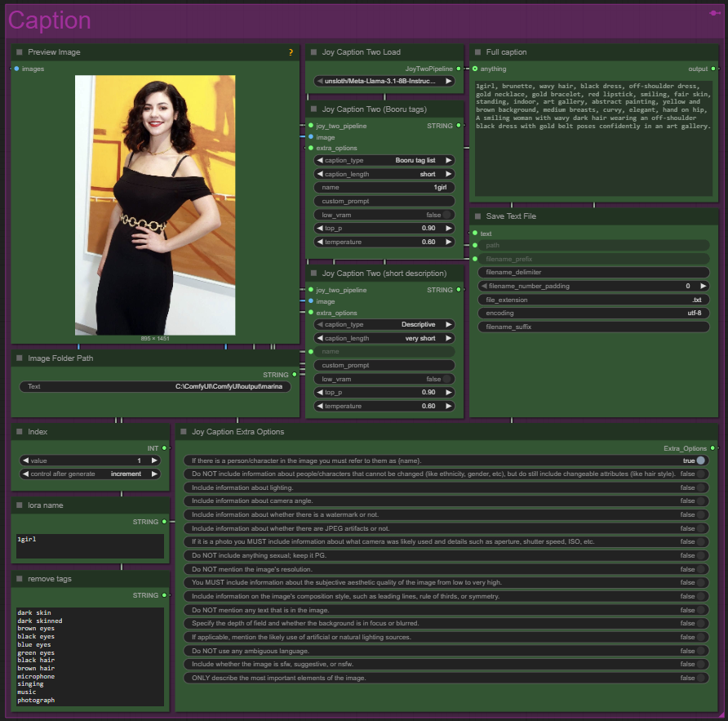Increase the Index value stepper
The image size is (728, 721).
pyautogui.click(x=154, y=461)
